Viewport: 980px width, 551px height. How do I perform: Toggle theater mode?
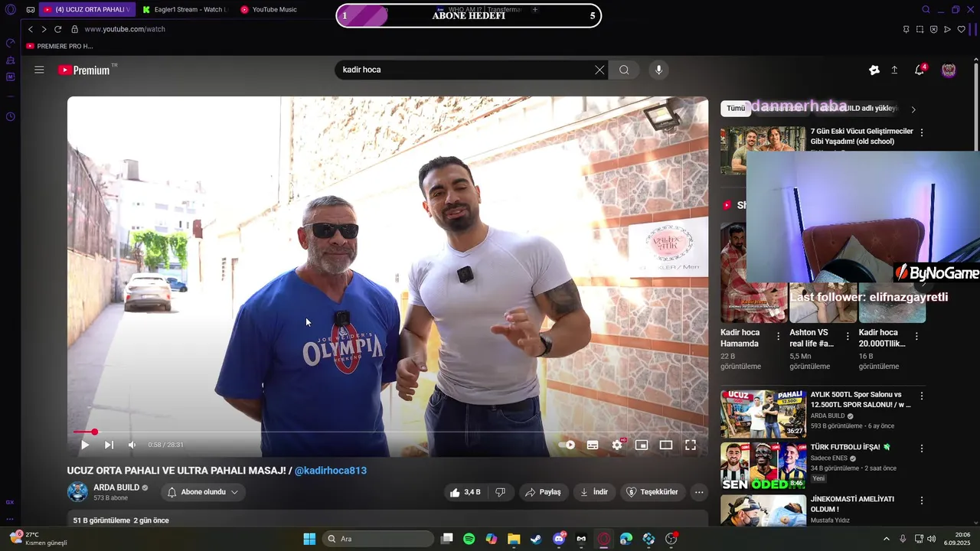click(x=666, y=445)
